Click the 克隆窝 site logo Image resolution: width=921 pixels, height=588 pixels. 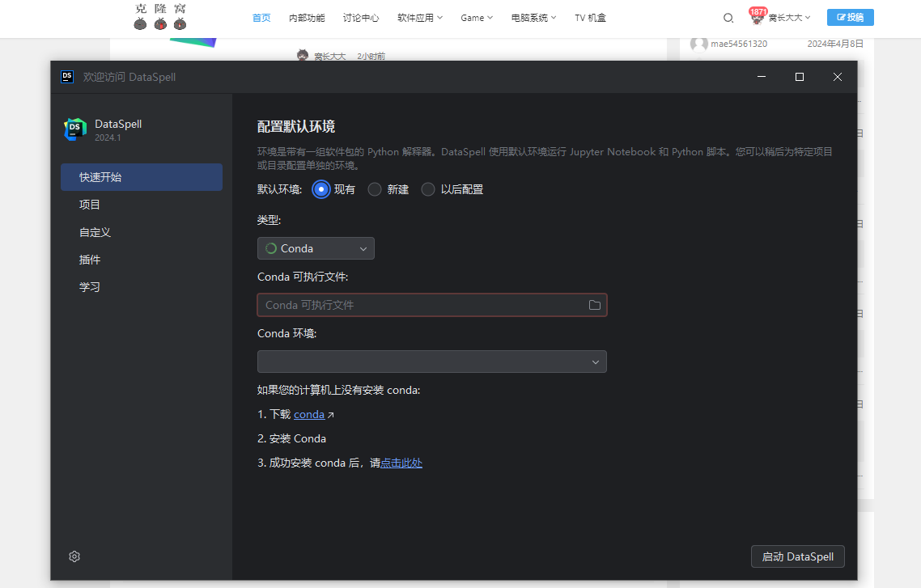point(160,16)
